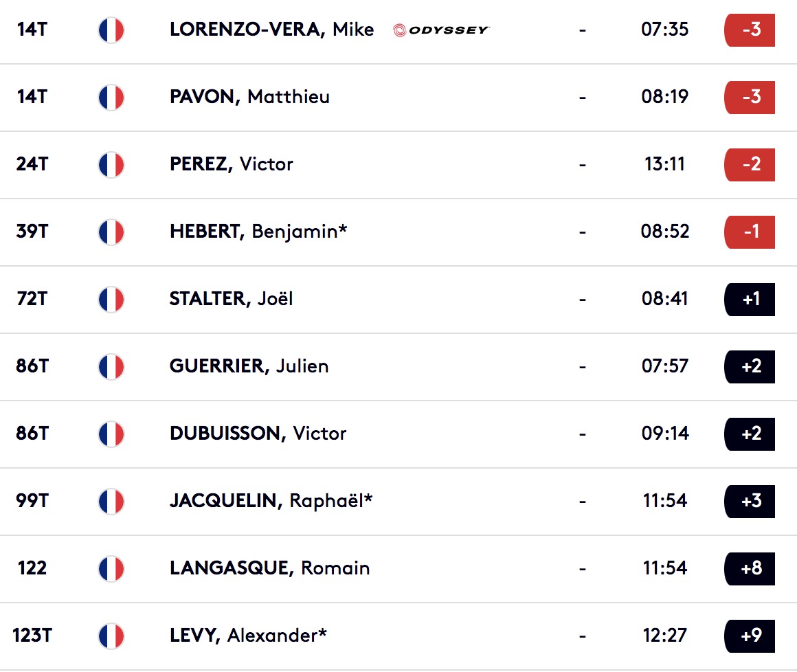Click the red -3 score badge for Lorenzo-Vera

(750, 30)
